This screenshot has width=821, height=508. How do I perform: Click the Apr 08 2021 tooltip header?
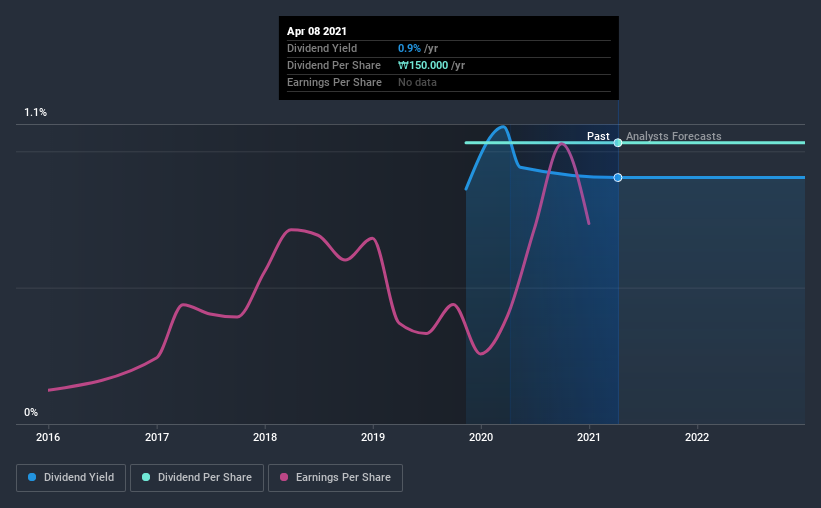317,31
